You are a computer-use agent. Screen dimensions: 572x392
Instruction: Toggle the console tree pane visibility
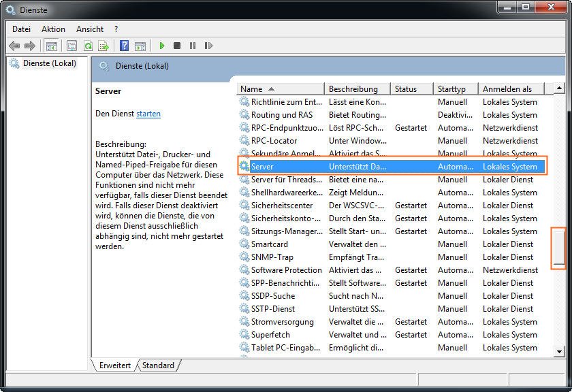[52, 46]
